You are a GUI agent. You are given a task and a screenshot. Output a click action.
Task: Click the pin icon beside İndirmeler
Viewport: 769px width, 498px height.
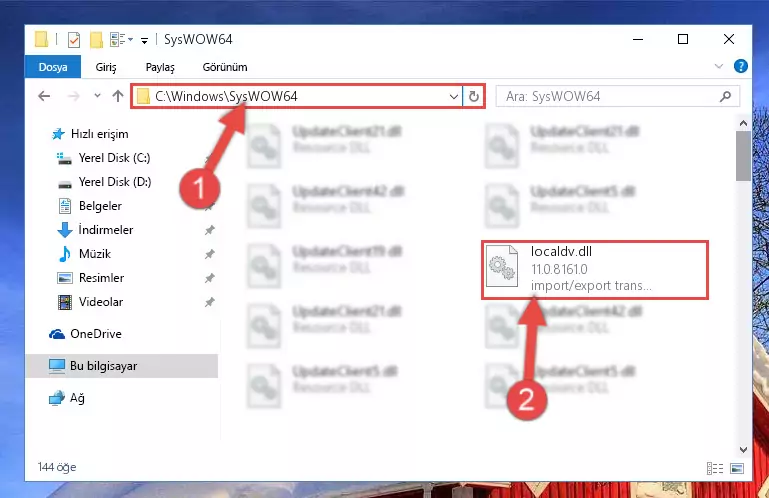point(209,230)
